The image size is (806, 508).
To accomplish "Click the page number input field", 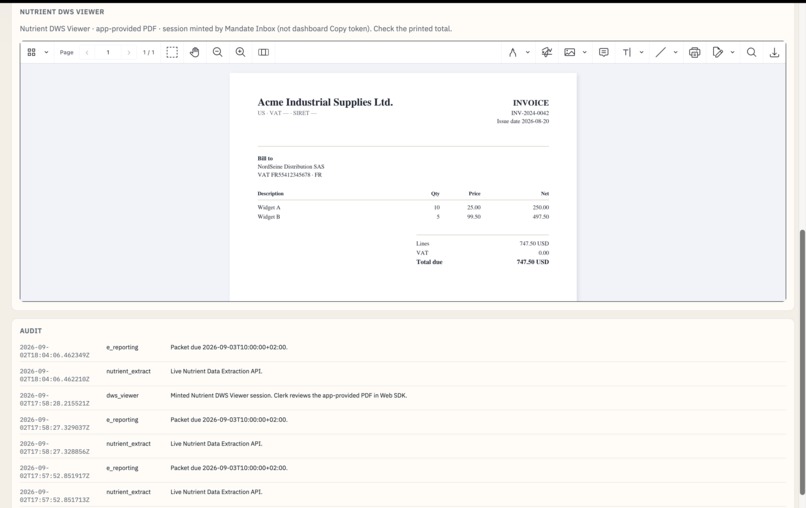I will tap(108, 52).
